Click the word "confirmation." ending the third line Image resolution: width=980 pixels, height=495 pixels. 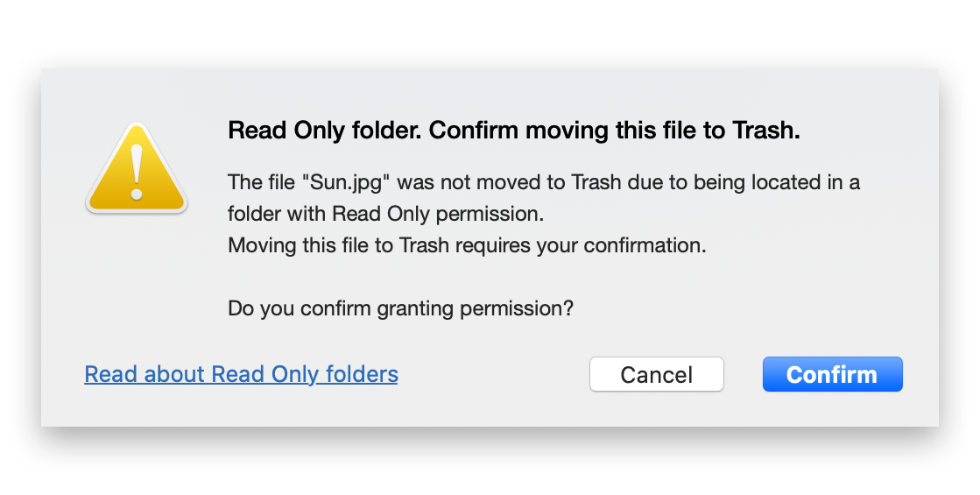click(645, 245)
